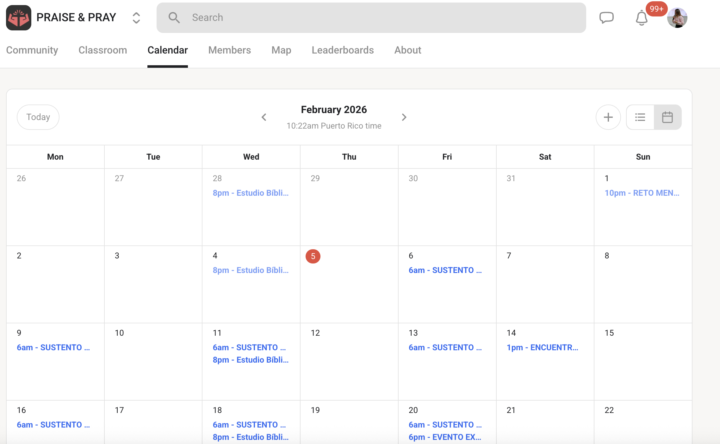This screenshot has width=720, height=444.
Task: Select today's date 5 red circle
Action: [x=313, y=256]
